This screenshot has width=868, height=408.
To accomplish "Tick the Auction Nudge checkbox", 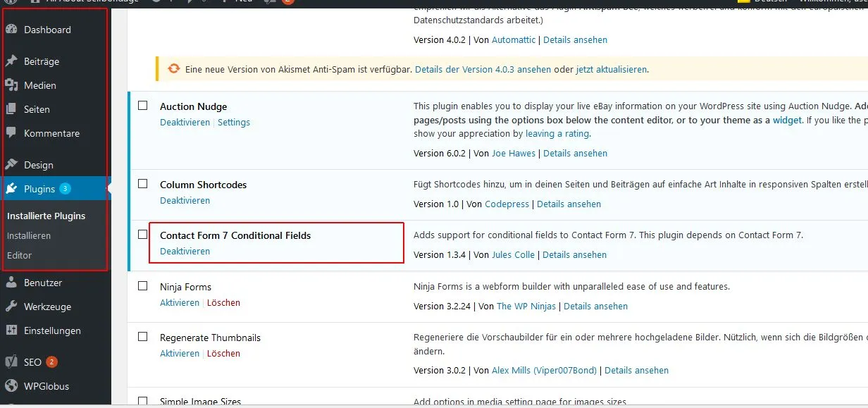I will tap(143, 106).
